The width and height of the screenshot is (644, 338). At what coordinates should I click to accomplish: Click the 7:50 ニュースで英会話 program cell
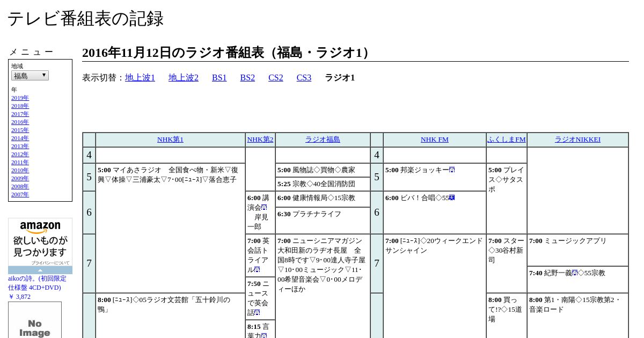click(x=260, y=298)
